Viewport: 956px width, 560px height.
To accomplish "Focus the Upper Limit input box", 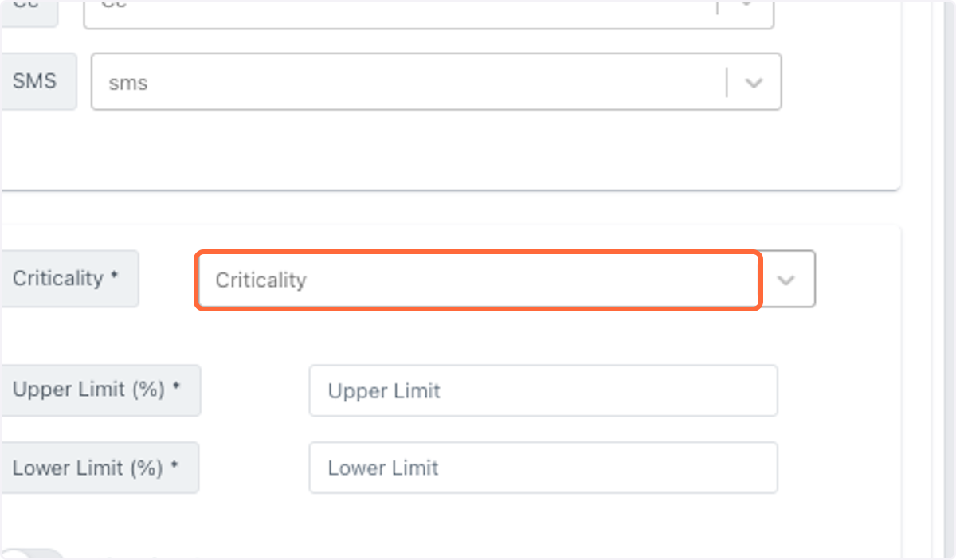I will (x=543, y=390).
